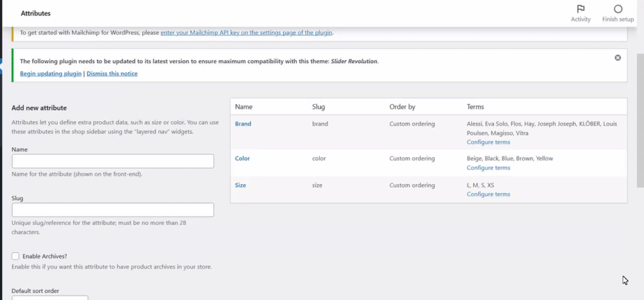
Task: Click the Terms column header
Action: pyautogui.click(x=475, y=107)
